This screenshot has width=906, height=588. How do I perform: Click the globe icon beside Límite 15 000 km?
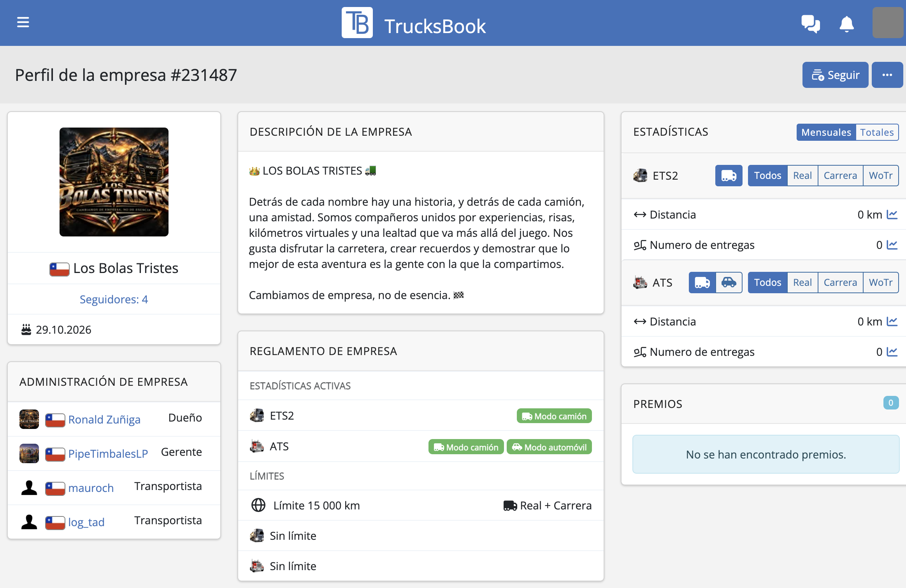[x=258, y=506]
